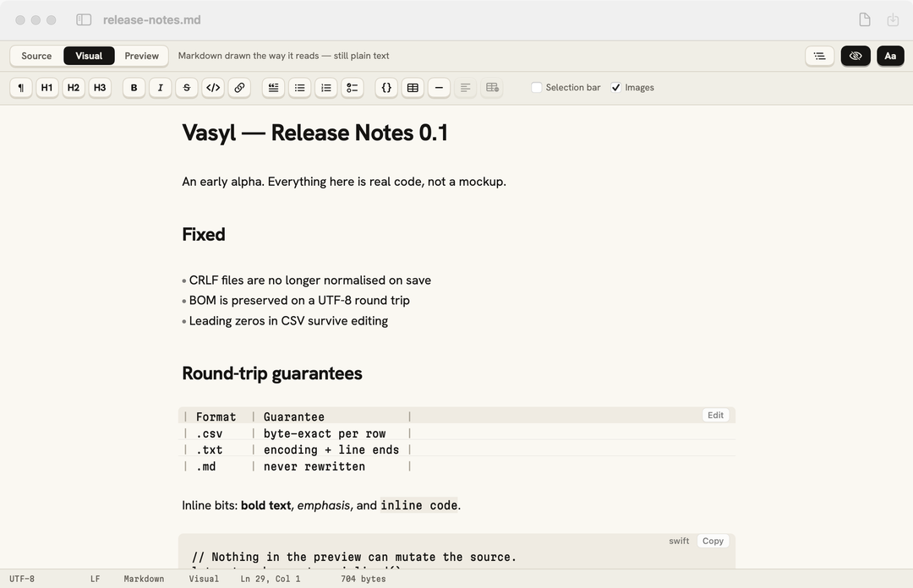Insert a horizontal rule

pos(439,87)
